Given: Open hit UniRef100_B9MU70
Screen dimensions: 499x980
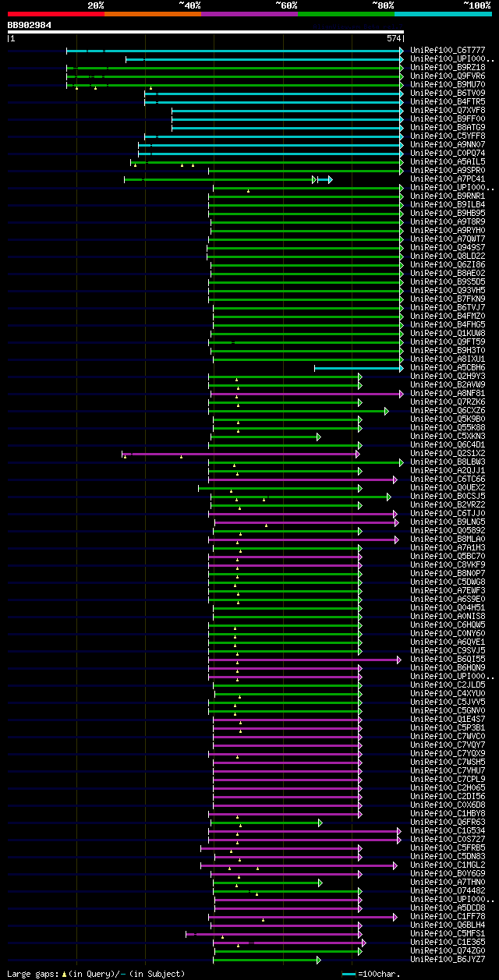Looking at the screenshot, I should click(x=448, y=84).
